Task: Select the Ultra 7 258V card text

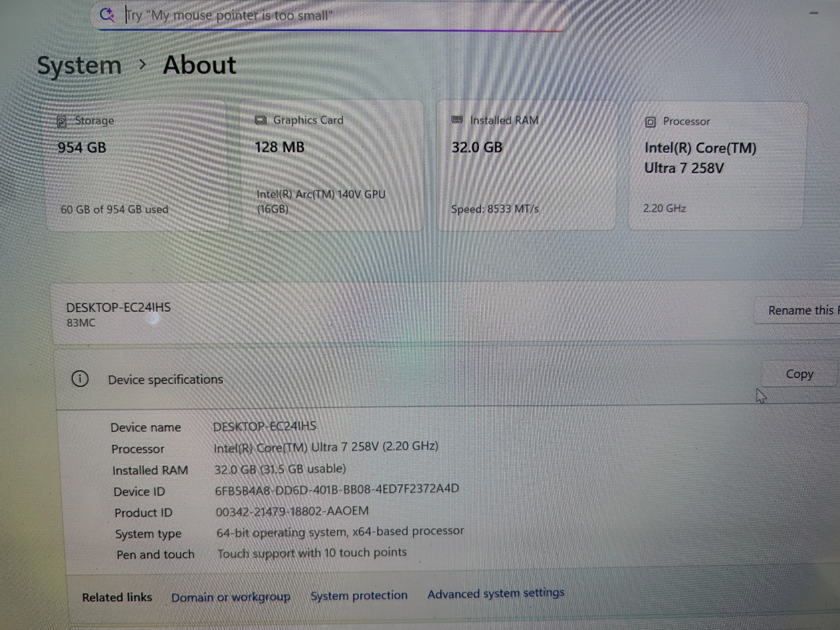Action: point(684,168)
